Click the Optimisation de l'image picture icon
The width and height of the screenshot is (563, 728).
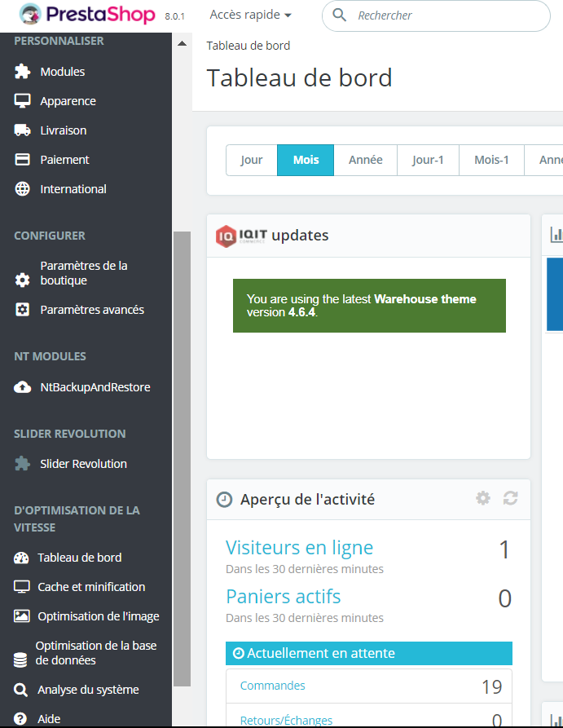(x=21, y=616)
